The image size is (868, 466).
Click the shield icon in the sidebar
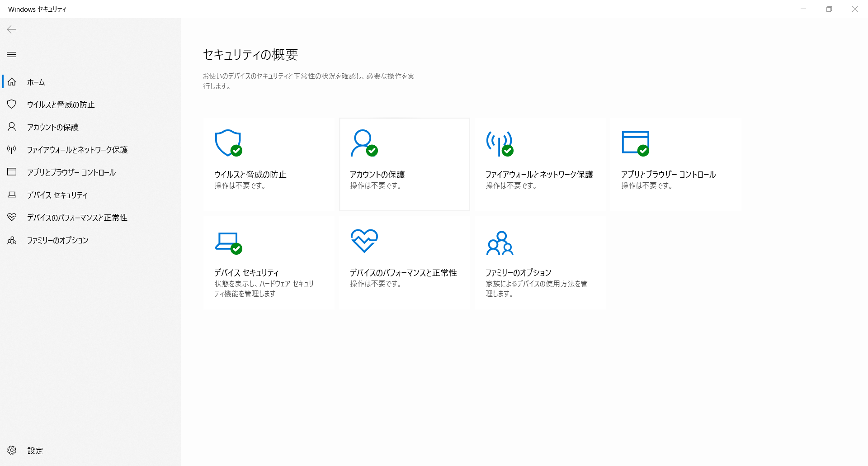click(x=12, y=105)
